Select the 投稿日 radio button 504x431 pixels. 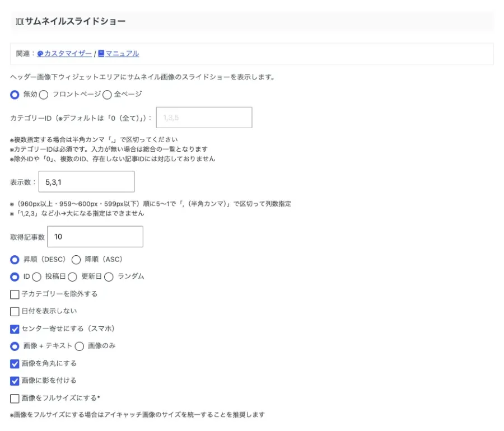(36, 277)
